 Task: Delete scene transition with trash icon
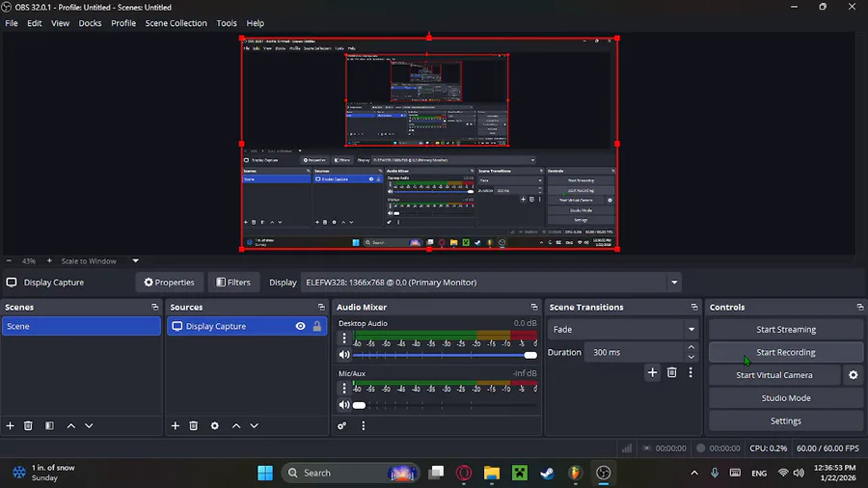coord(671,372)
